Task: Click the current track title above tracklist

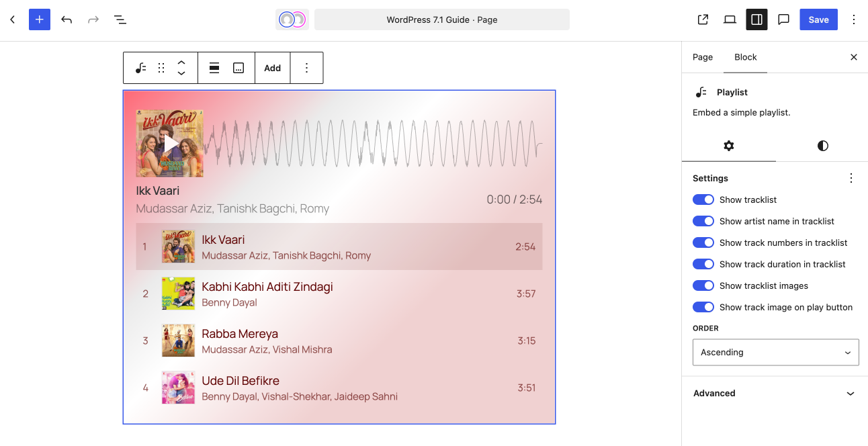Action: [158, 191]
